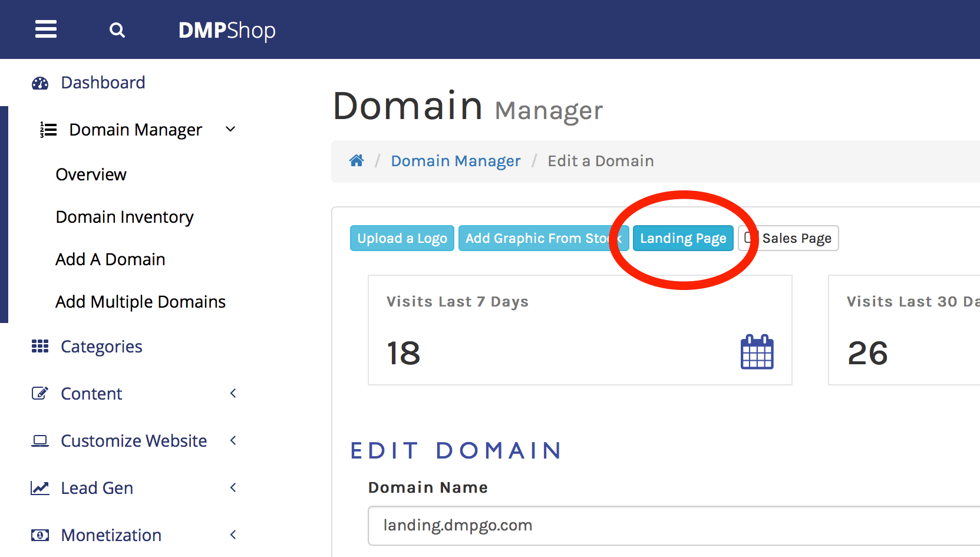Image resolution: width=980 pixels, height=557 pixels.
Task: Open Domain Inventory in sidebar
Action: pos(124,217)
